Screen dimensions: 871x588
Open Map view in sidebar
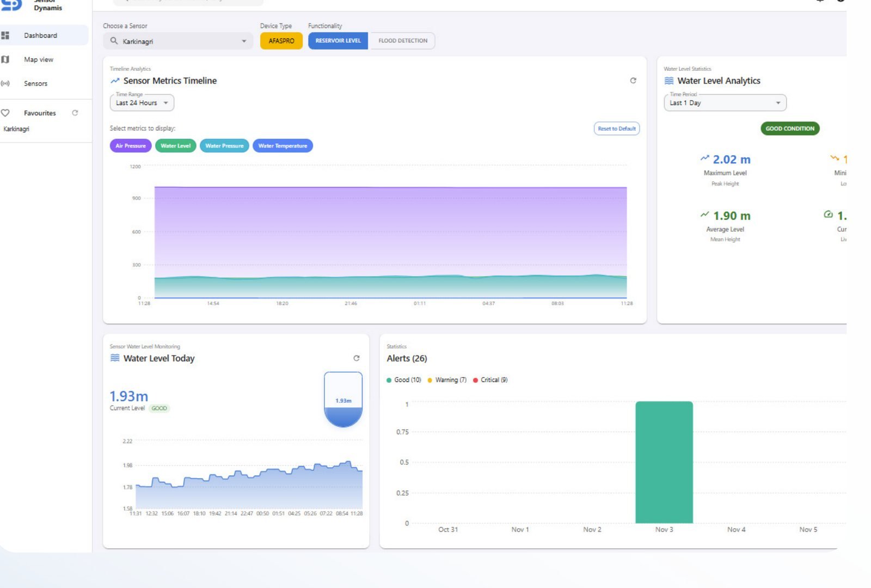tap(39, 59)
